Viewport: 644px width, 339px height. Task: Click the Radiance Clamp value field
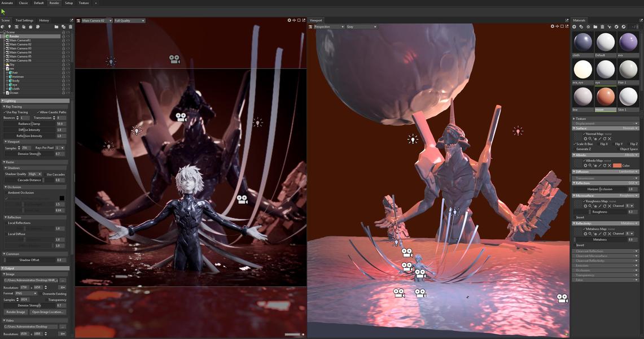click(x=60, y=124)
